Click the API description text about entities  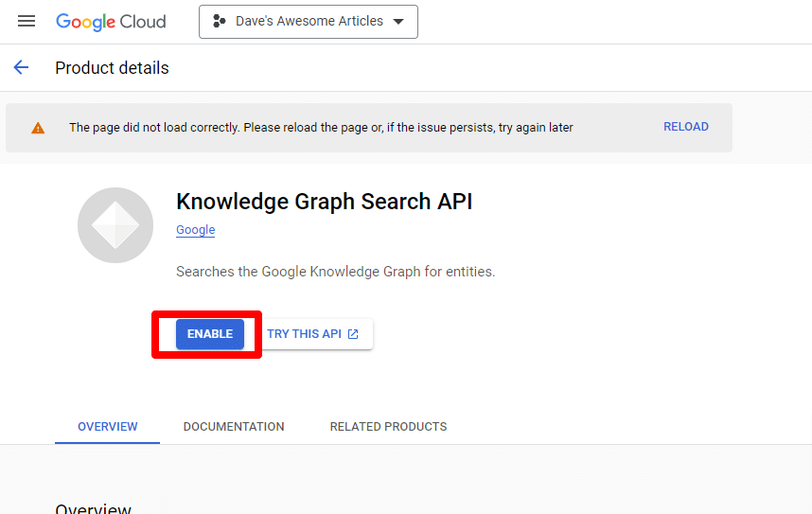point(335,272)
